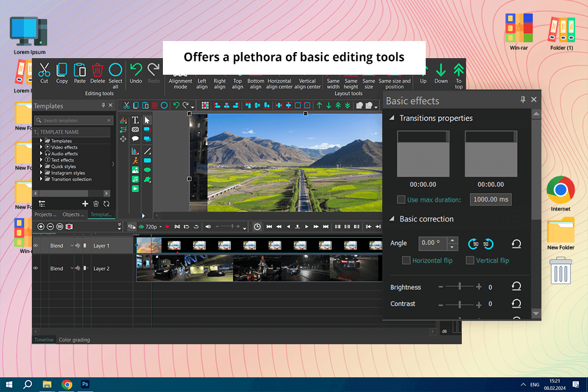Image resolution: width=588 pixels, height=392 pixels.
Task: Click the running figure animation icon
Action: [135, 160]
